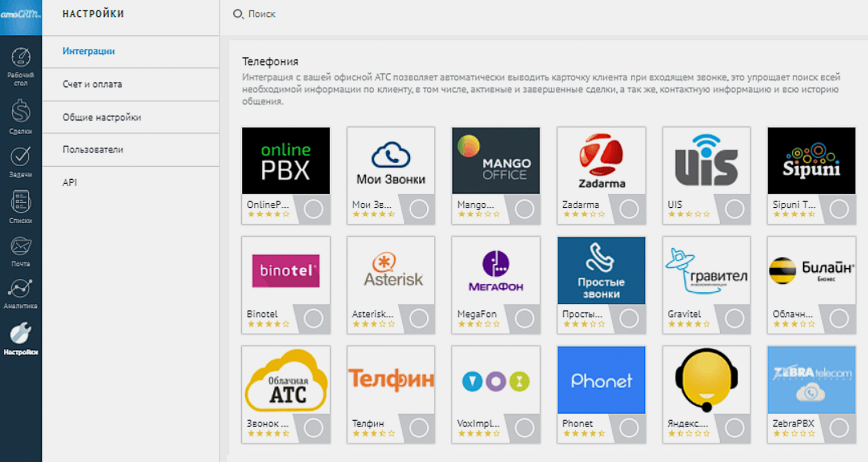This screenshot has height=462, width=868.
Task: Open the МегаФон logo tile
Action: coord(496,270)
